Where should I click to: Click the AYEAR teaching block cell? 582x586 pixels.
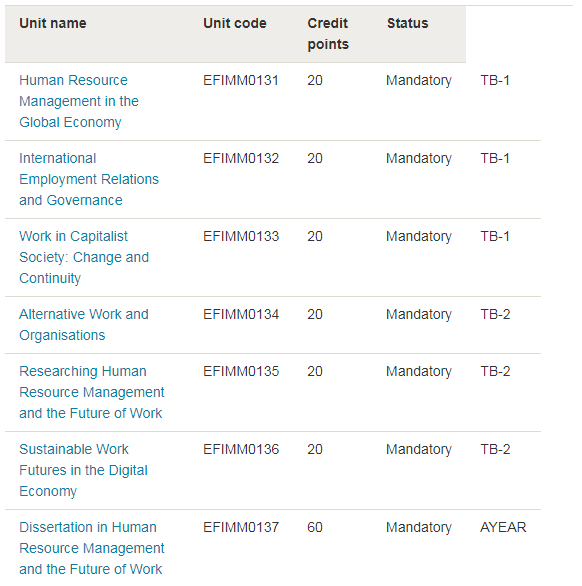(x=503, y=527)
